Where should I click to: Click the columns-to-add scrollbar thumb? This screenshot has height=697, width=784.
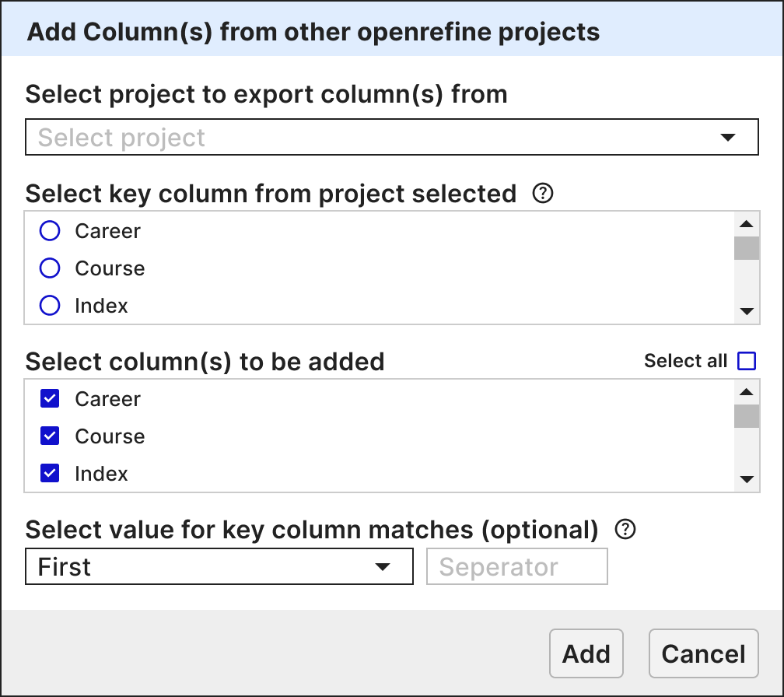(747, 416)
